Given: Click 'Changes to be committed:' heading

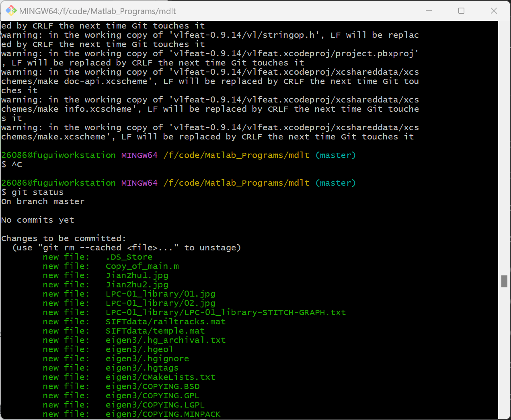Looking at the screenshot, I should click(x=64, y=238).
